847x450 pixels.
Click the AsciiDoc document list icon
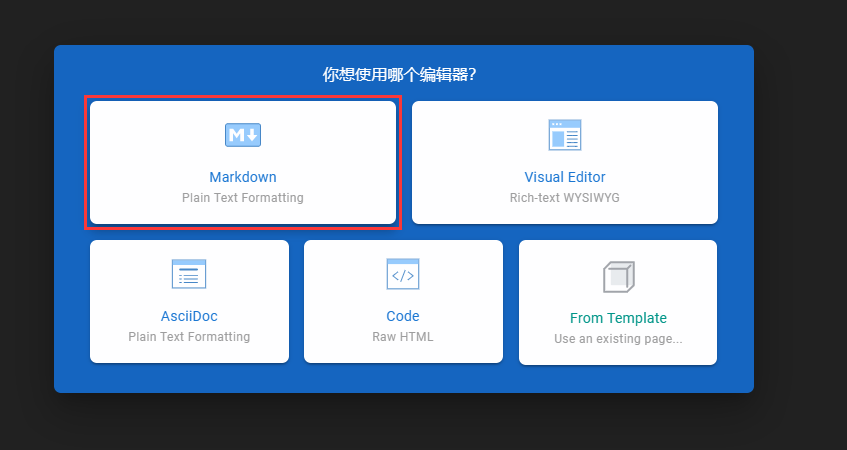(x=189, y=274)
